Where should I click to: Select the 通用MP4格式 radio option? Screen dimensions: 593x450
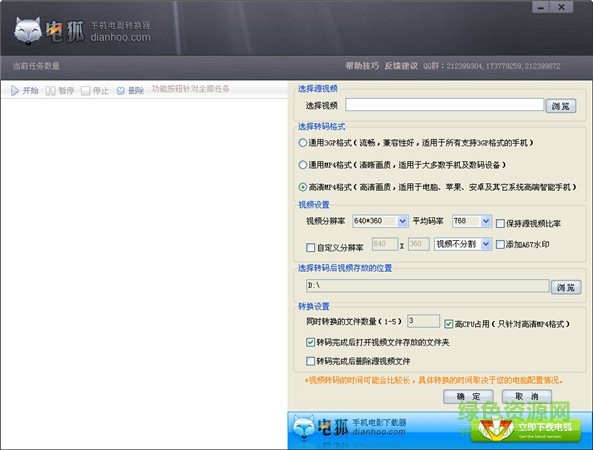(303, 165)
